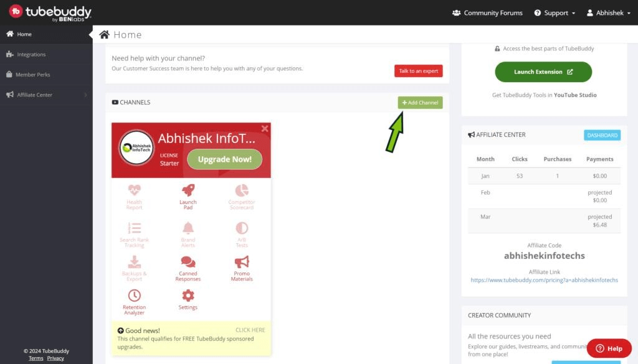Click the Month column header
Image resolution: width=638 pixels, height=364 pixels.
(485, 159)
